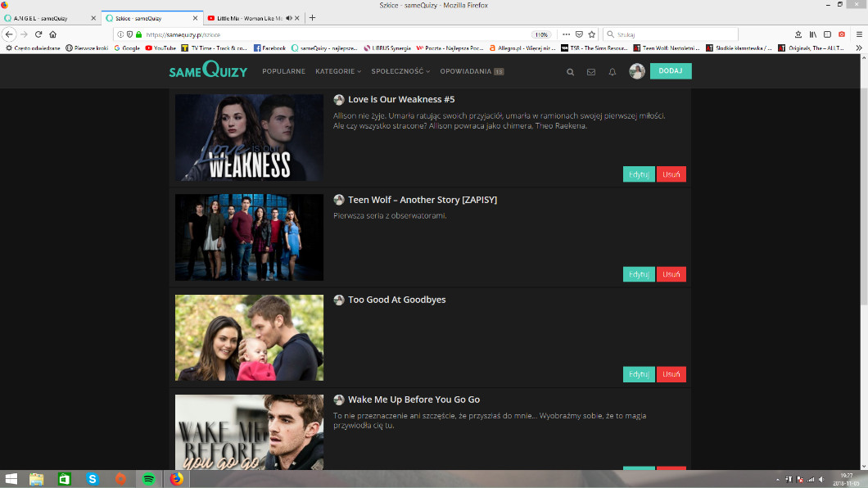Click Usuń for Too Good At Goodbyes

pyautogui.click(x=671, y=374)
